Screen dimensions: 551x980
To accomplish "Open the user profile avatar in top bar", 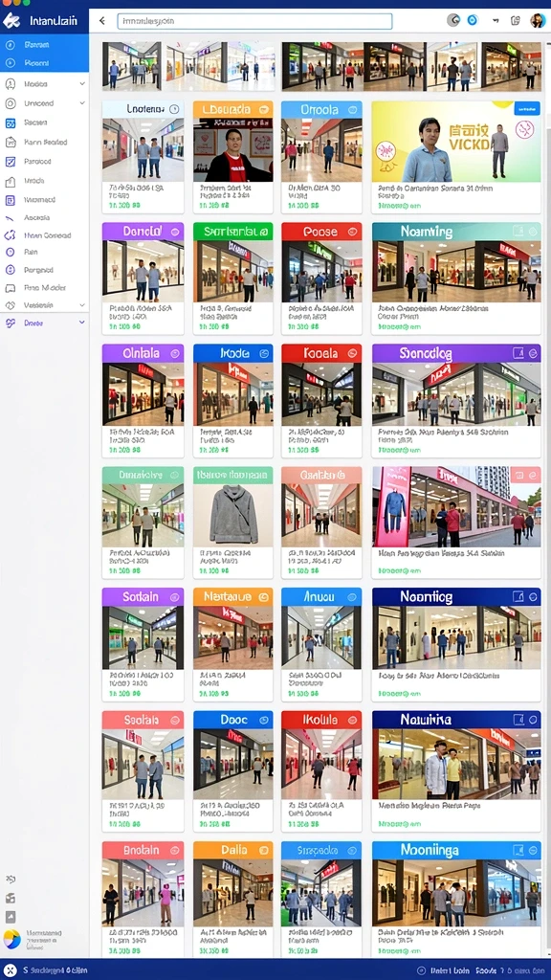I will tap(538, 21).
